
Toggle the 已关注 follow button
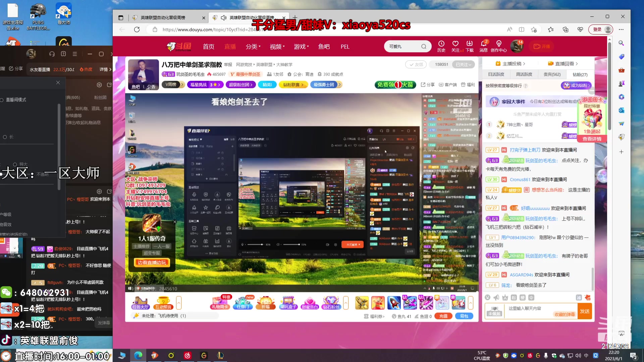pyautogui.click(x=463, y=64)
